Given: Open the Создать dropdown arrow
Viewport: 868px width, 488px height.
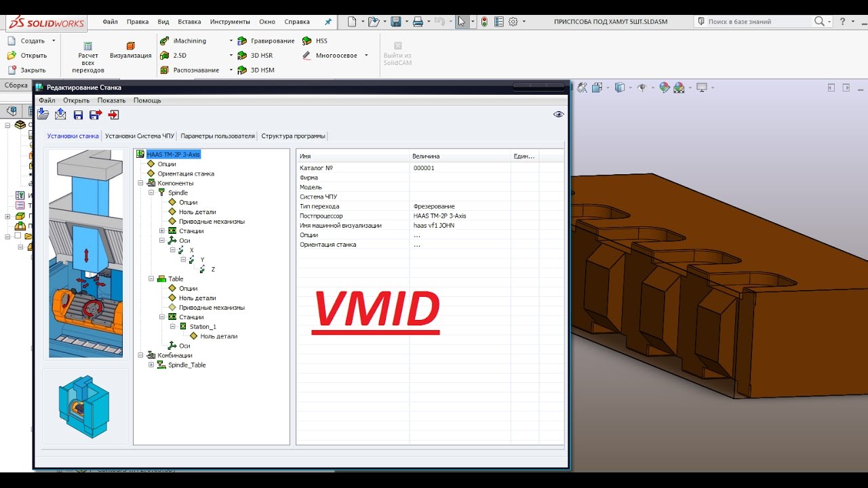Looking at the screenshot, I should point(54,41).
